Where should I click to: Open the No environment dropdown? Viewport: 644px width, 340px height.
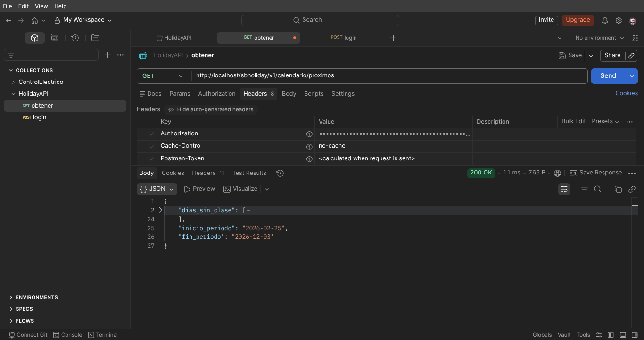tap(600, 38)
